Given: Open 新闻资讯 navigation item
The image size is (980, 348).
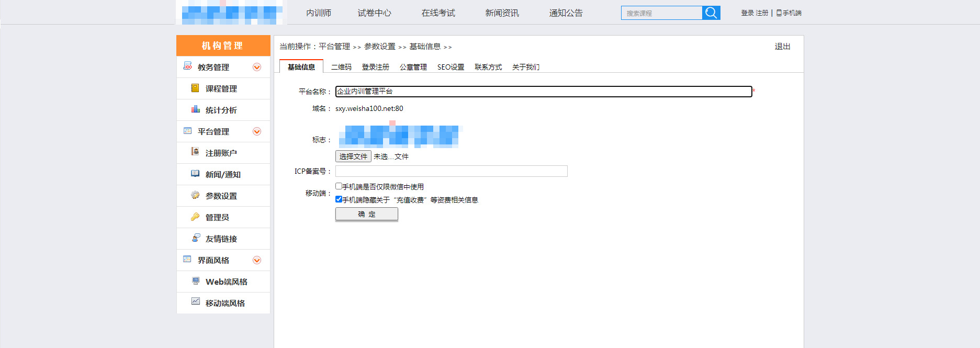Looking at the screenshot, I should pos(502,13).
